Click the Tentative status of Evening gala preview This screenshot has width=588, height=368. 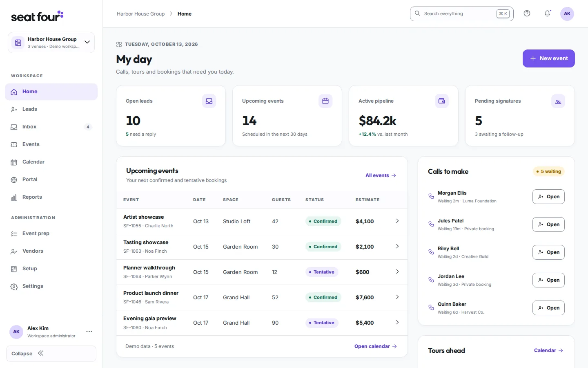pos(322,323)
